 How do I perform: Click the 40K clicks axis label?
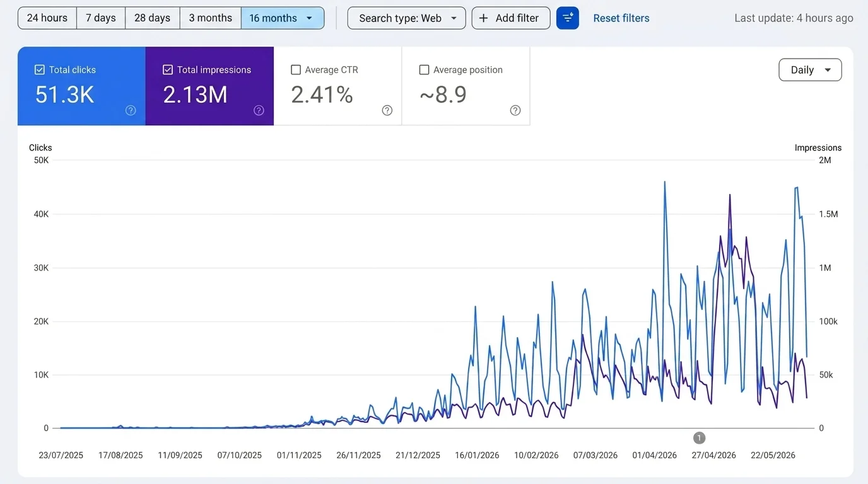[x=41, y=214]
